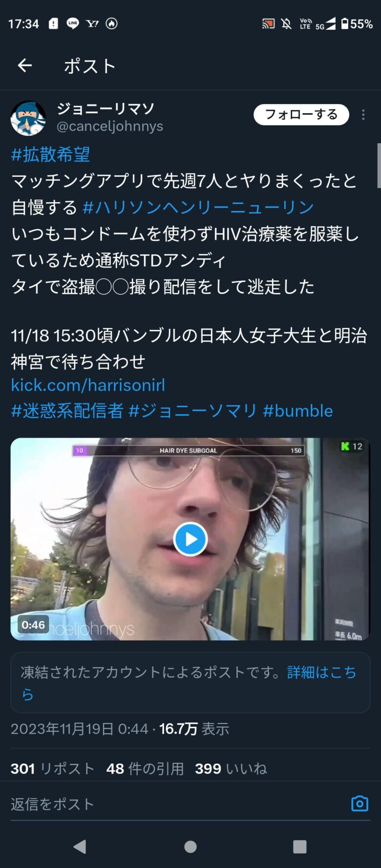Tap the Android recent apps square

point(300,847)
